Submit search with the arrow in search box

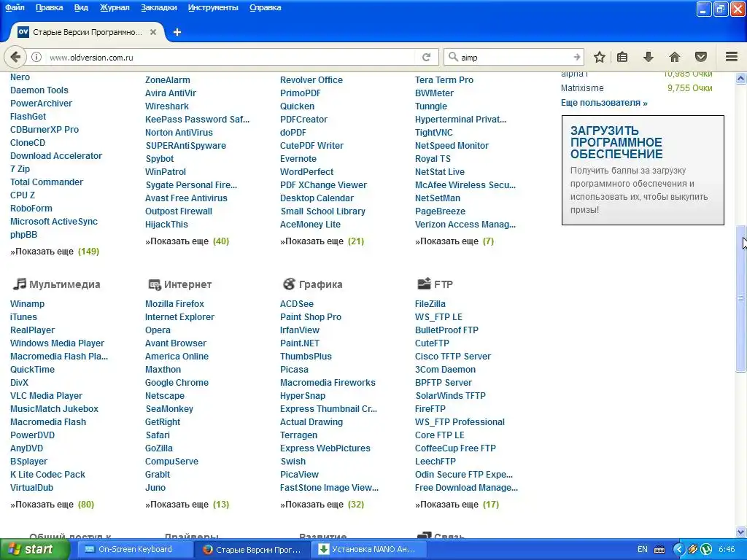pos(576,57)
